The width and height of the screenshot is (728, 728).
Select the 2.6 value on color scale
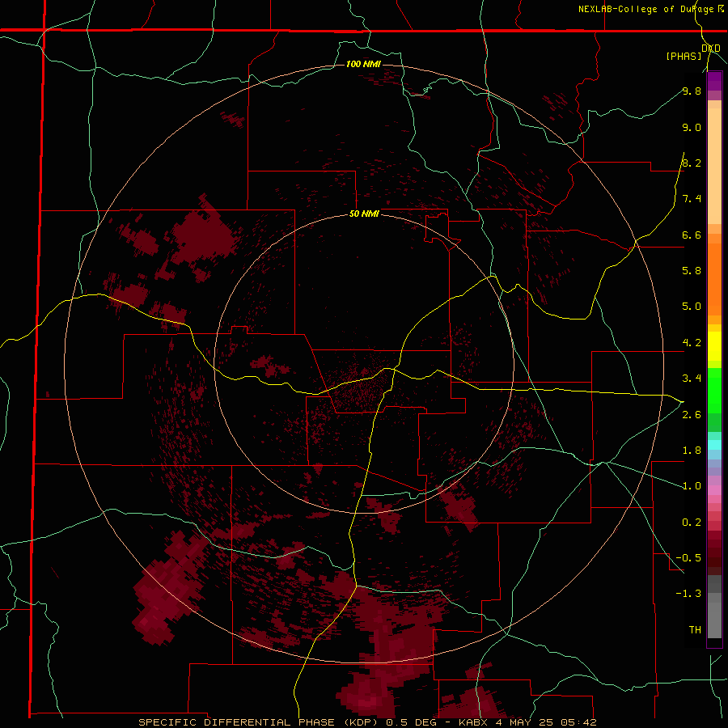(x=692, y=415)
